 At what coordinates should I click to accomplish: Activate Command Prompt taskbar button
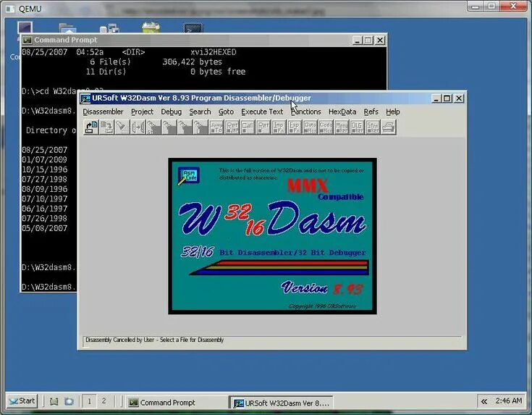pyautogui.click(x=177, y=403)
